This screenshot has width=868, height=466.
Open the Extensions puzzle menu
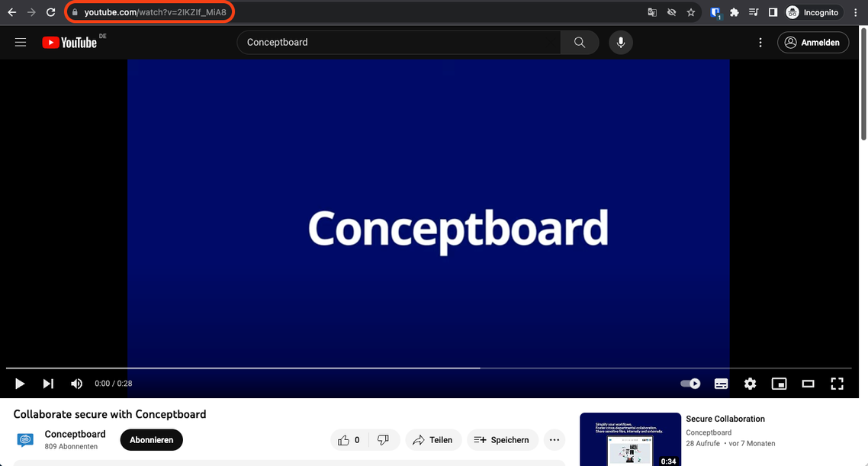735,12
